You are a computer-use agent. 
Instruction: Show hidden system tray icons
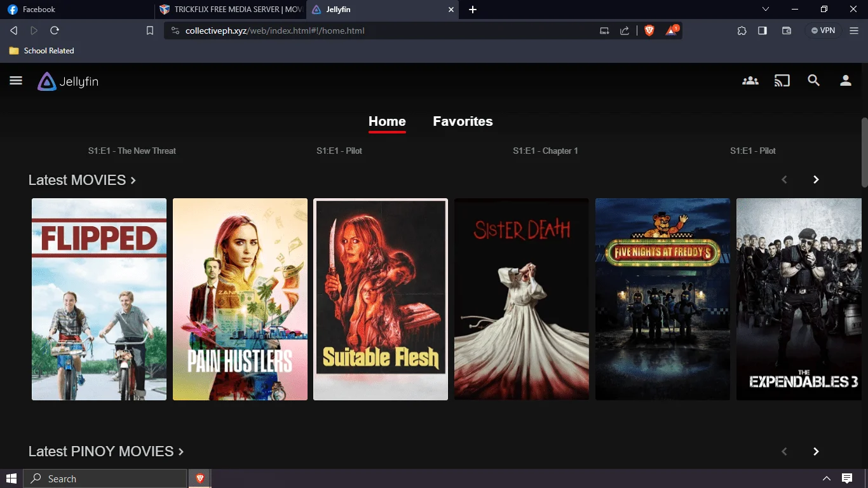coord(827,478)
